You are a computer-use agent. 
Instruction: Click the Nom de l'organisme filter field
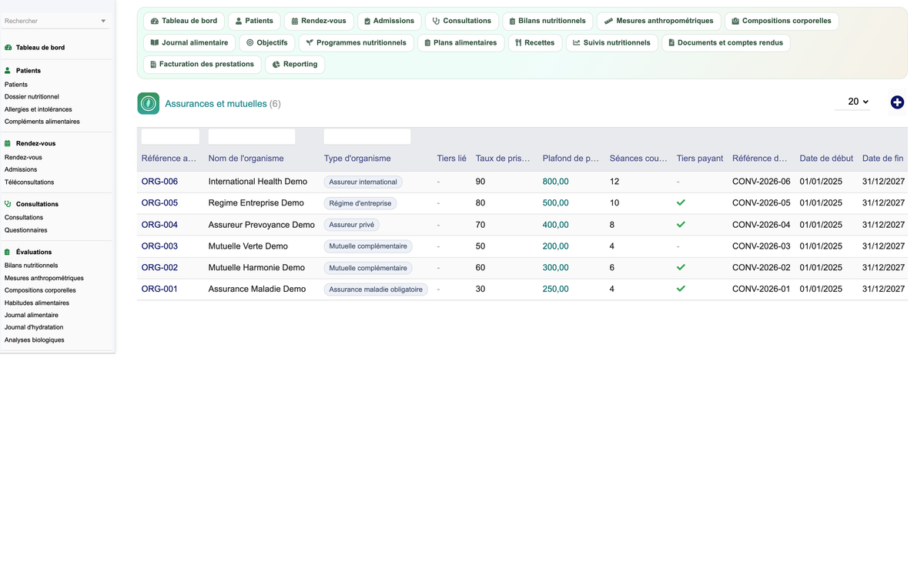252,137
